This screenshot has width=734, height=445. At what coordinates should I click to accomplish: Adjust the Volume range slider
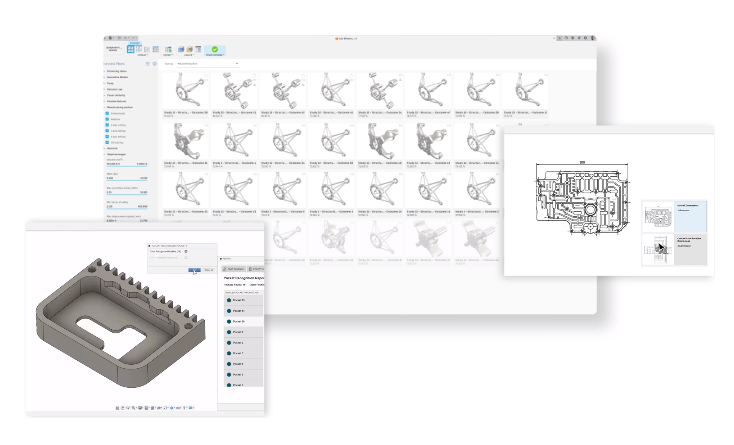(x=127, y=166)
